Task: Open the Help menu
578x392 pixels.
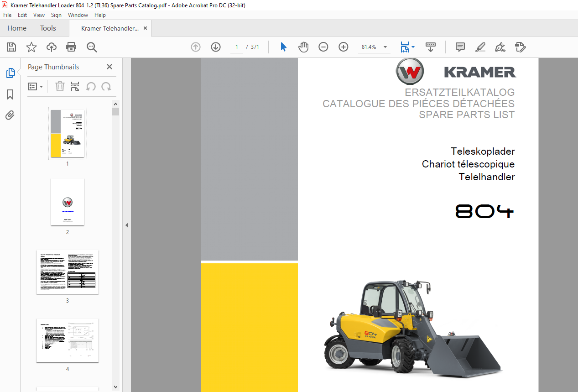Action: [x=100, y=15]
